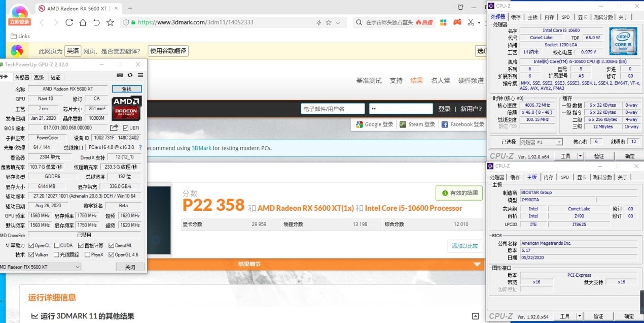Open the GPU-Z hamburger menu

pyautogui.click(x=140, y=75)
